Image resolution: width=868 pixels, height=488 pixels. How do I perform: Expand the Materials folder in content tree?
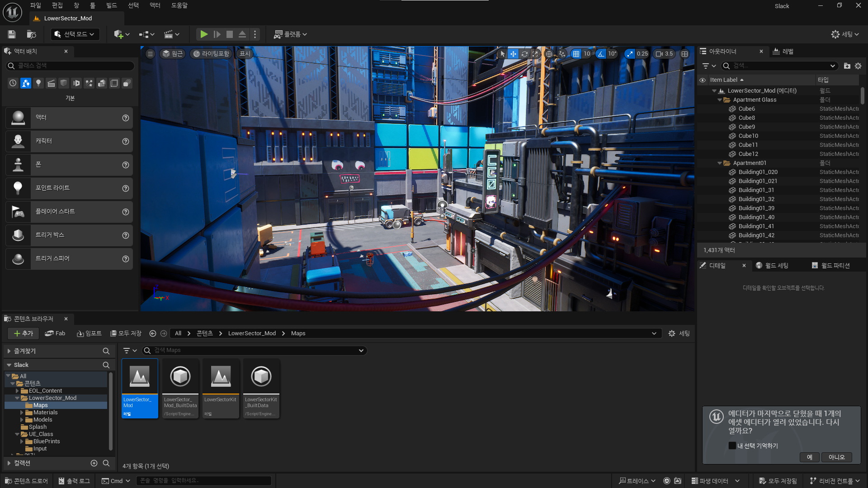[x=22, y=413]
